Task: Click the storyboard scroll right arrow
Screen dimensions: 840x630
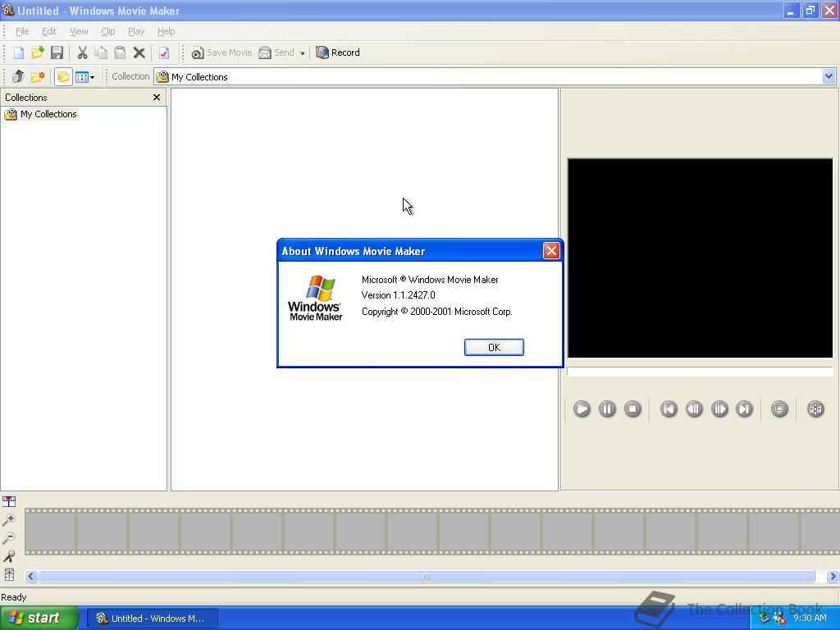Action: [x=833, y=577]
